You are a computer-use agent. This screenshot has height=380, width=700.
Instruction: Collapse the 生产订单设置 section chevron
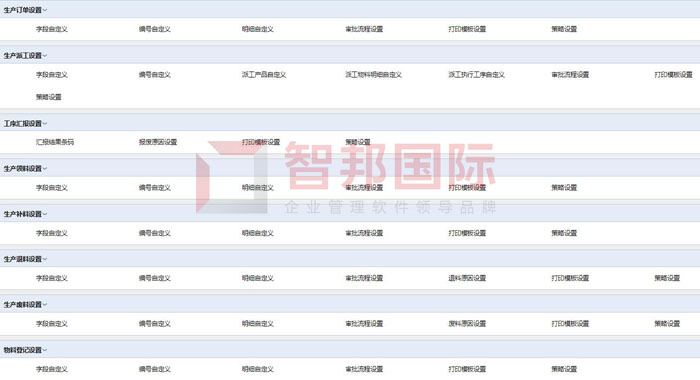(x=45, y=10)
